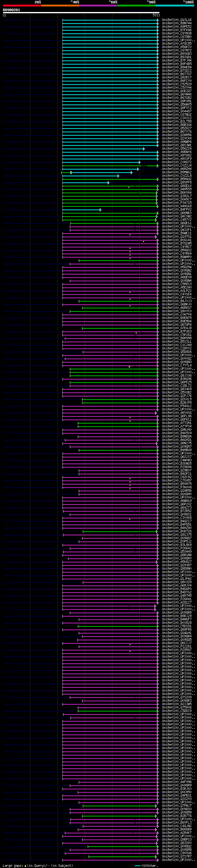Viewport: 197px width, 868px height.
Task: Click the UniRef100_Q6QE10 label
Action: (177, 186)
